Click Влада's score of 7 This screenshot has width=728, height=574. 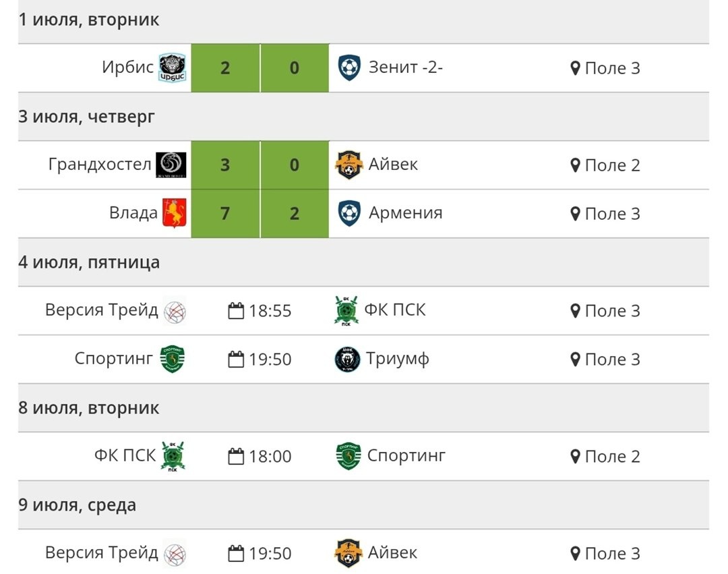tap(225, 214)
